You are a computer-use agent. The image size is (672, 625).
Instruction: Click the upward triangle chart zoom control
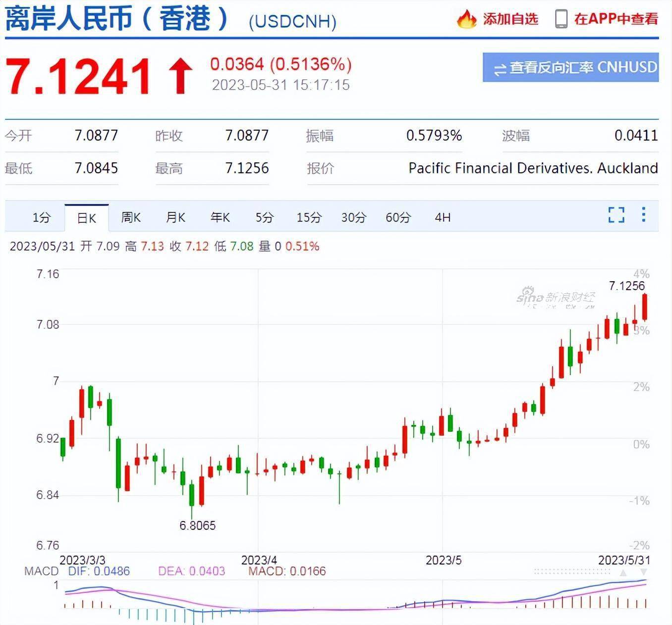point(623,573)
